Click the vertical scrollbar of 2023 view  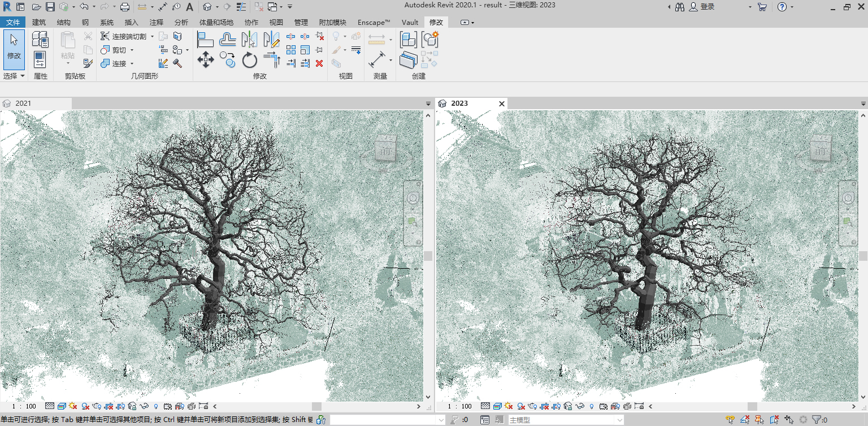click(863, 256)
